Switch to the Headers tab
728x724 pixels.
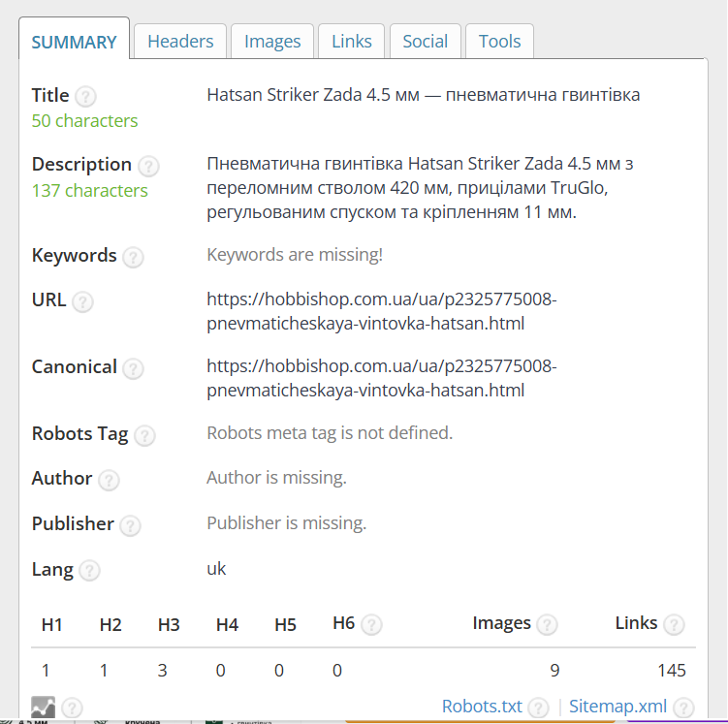pyautogui.click(x=180, y=42)
